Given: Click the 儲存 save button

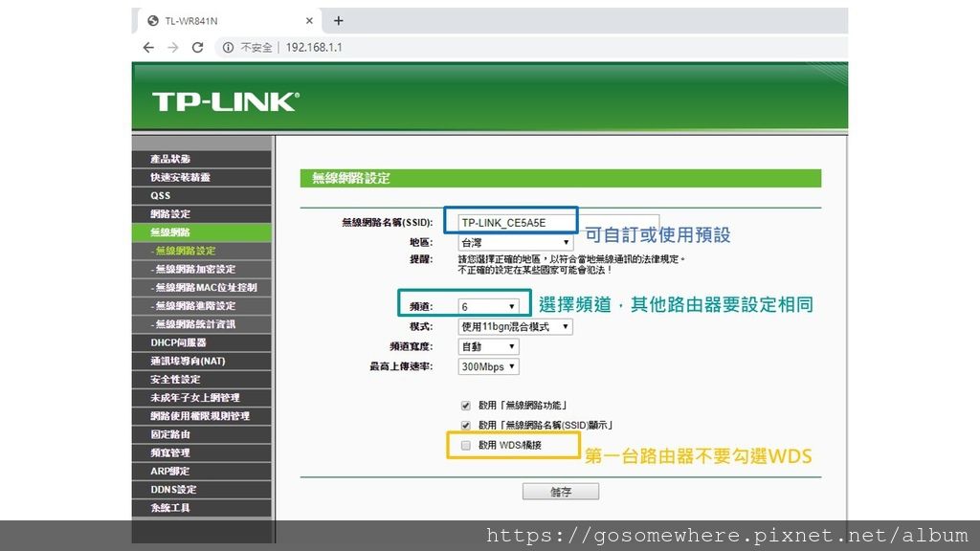Looking at the screenshot, I should coord(561,492).
